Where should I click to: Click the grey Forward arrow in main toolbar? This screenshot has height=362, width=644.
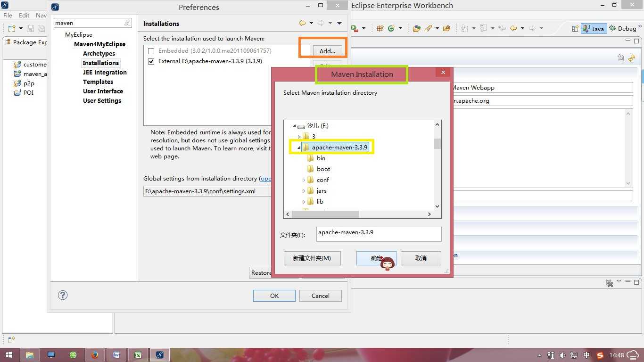[x=532, y=28]
